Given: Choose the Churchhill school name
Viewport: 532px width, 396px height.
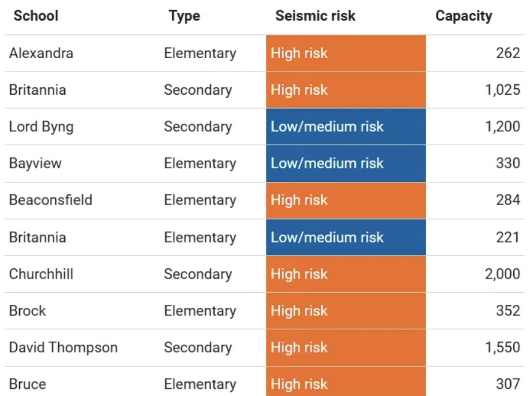Looking at the screenshot, I should pyautogui.click(x=41, y=274).
